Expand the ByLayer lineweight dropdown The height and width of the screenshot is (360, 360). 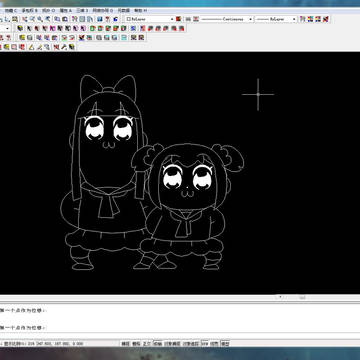coord(294,19)
